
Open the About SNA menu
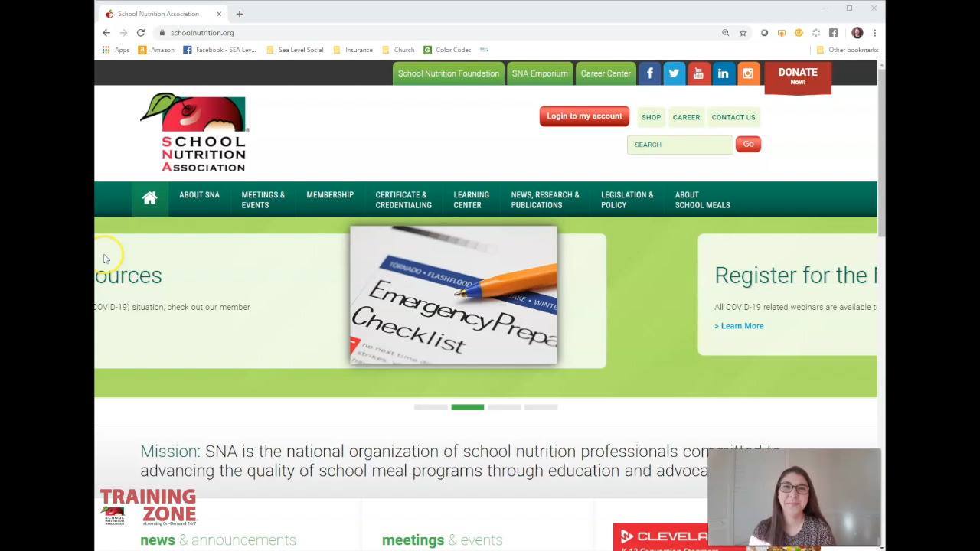[199, 195]
